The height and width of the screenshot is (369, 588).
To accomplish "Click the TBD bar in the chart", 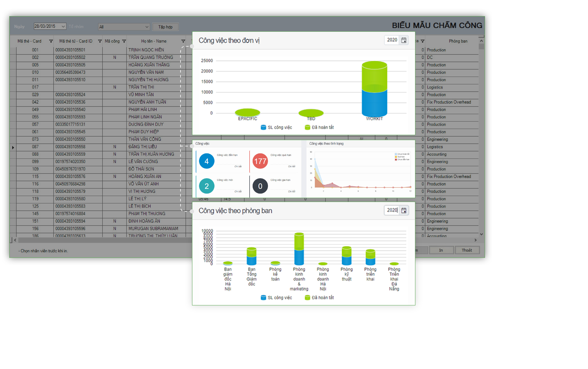I will click(x=311, y=113).
